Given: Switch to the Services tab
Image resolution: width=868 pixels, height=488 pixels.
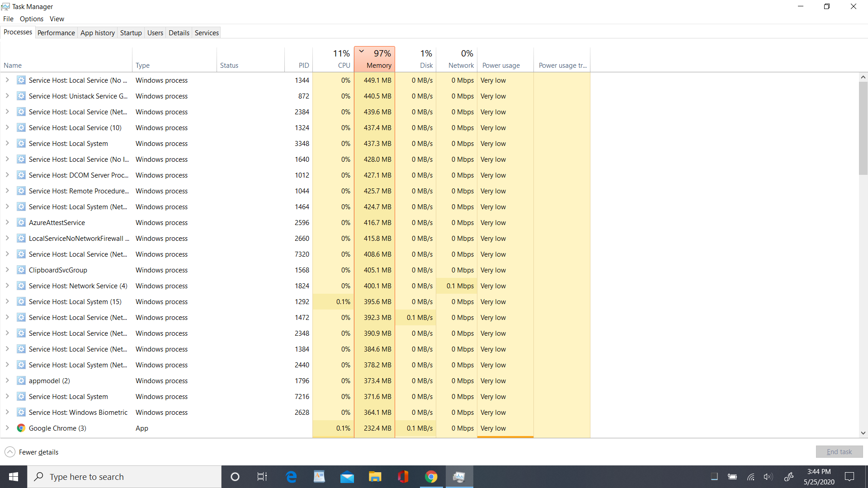Looking at the screenshot, I should [206, 33].
